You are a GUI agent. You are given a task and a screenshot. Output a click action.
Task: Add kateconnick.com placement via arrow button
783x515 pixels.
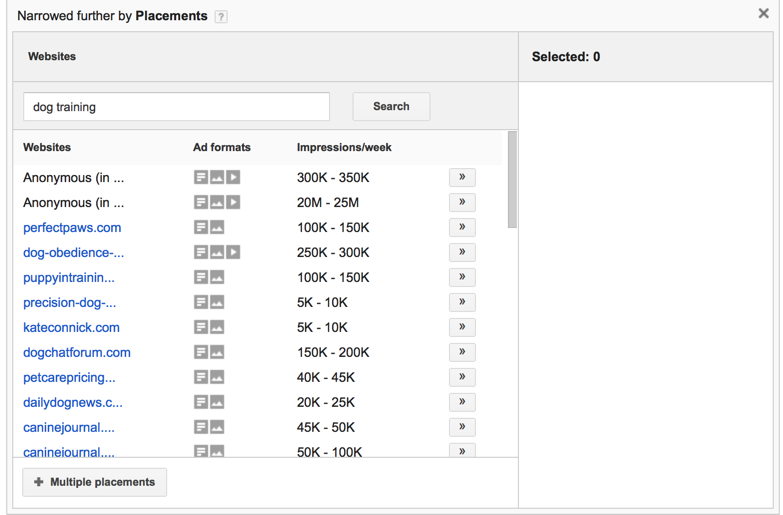click(x=462, y=327)
